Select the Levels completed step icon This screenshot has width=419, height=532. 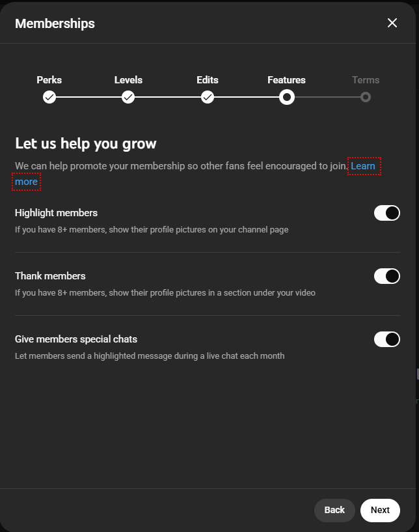point(128,97)
